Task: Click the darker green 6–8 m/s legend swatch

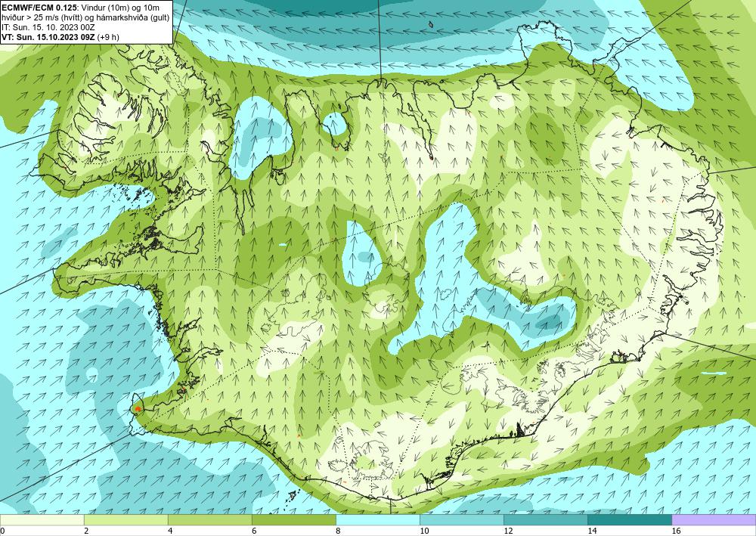Action: click(293, 520)
